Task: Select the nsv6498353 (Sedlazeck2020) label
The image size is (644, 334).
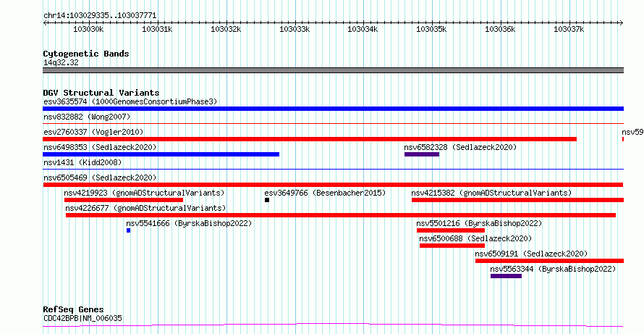Action: tap(100, 147)
